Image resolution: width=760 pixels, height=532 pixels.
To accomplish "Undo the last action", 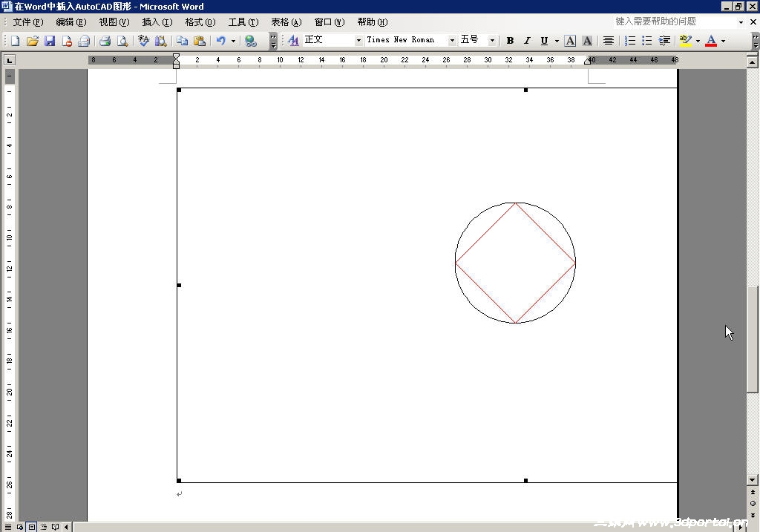I will click(x=221, y=41).
